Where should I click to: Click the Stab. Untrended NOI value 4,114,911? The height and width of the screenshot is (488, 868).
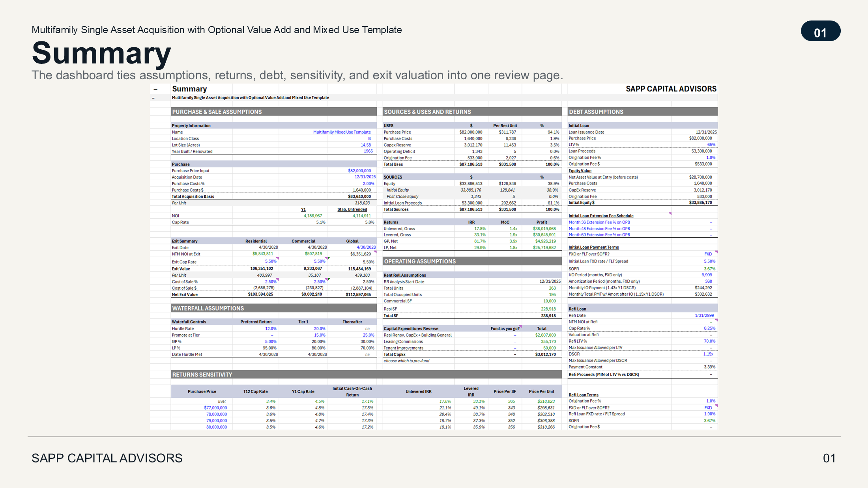tap(362, 216)
